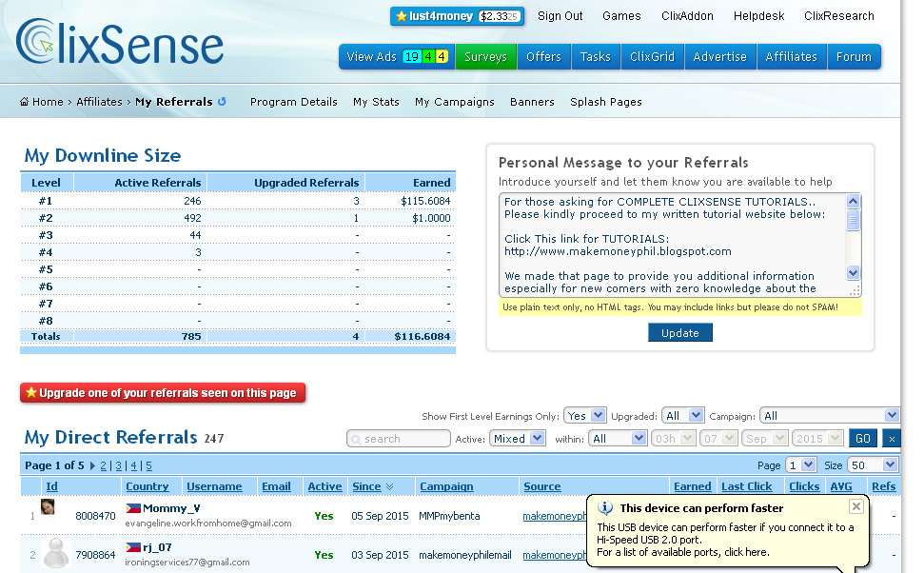Open the Show First Level Earnings dropdown

[x=584, y=416]
